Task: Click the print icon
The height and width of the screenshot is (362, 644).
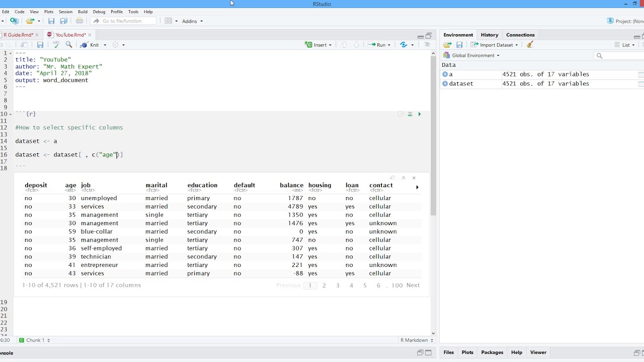Action: (x=79, y=21)
